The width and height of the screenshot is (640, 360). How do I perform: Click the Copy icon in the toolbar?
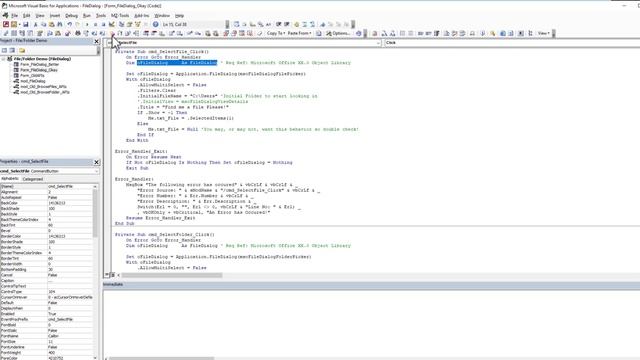click(43, 24)
